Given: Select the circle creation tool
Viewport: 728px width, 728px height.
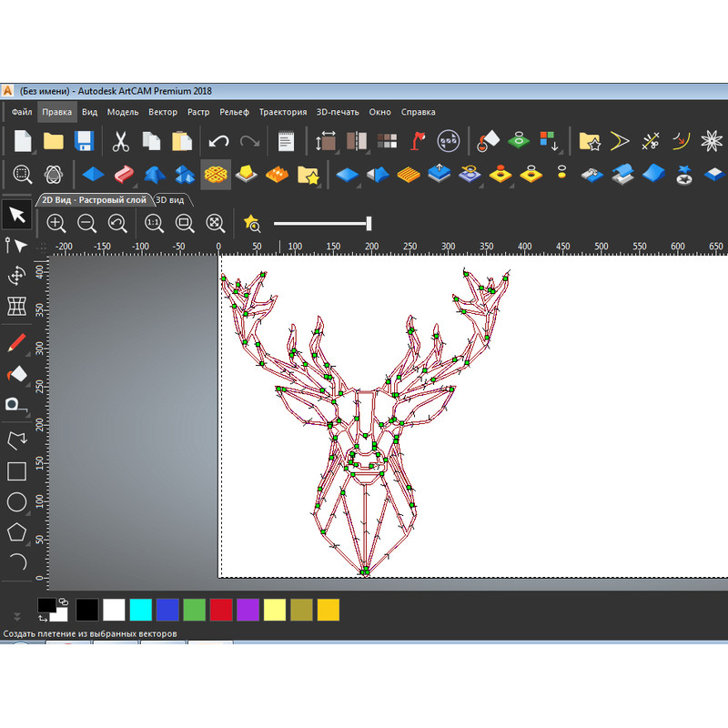Looking at the screenshot, I should point(16,501).
